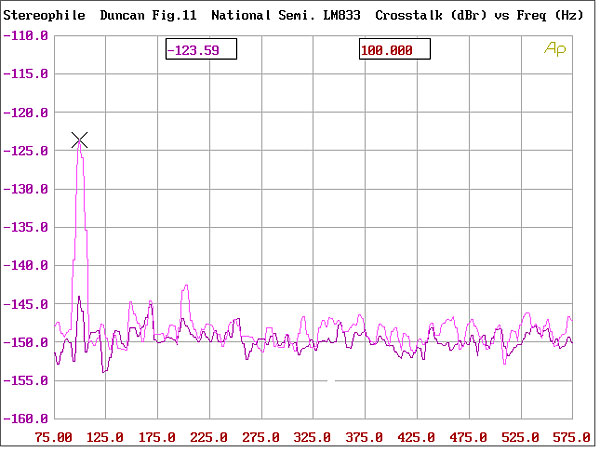Click the Ap logo in the chart corner
This screenshot has width=600, height=452.
(555, 49)
